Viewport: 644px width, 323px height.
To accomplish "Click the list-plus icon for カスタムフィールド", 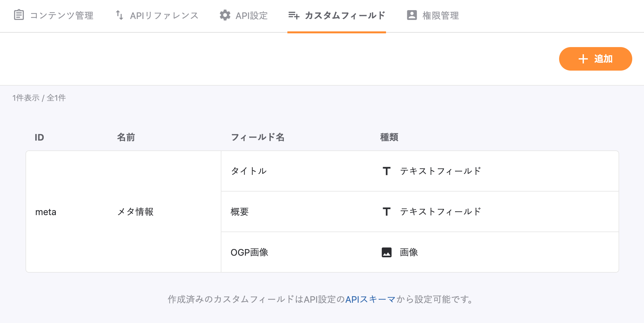I will pyautogui.click(x=294, y=15).
